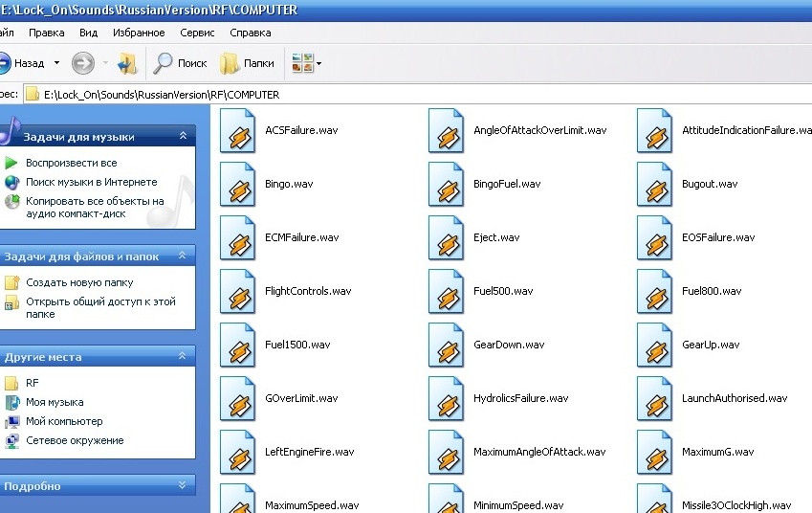Collapse the Задачи для файлов и папок panel
The height and width of the screenshot is (513, 812).
pyautogui.click(x=183, y=256)
